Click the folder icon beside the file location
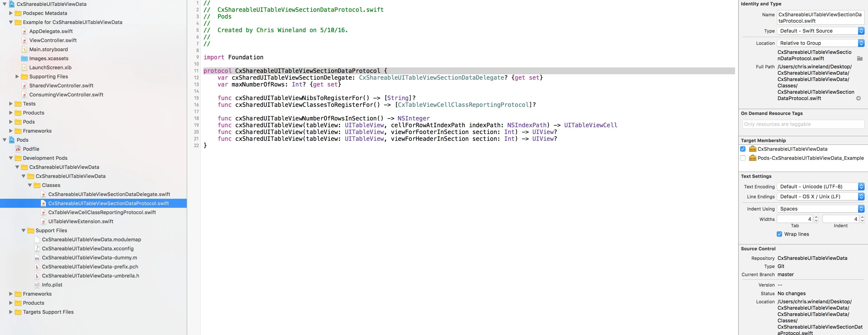868x335 pixels. (x=860, y=58)
